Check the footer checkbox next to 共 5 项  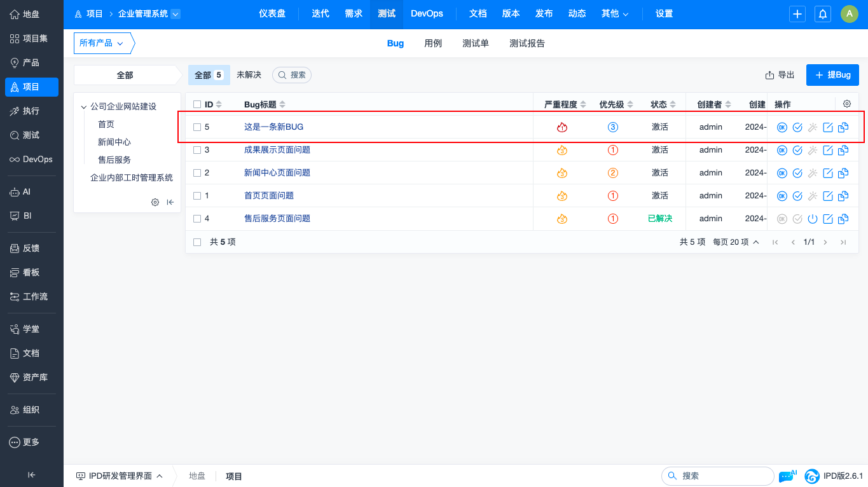pos(197,242)
